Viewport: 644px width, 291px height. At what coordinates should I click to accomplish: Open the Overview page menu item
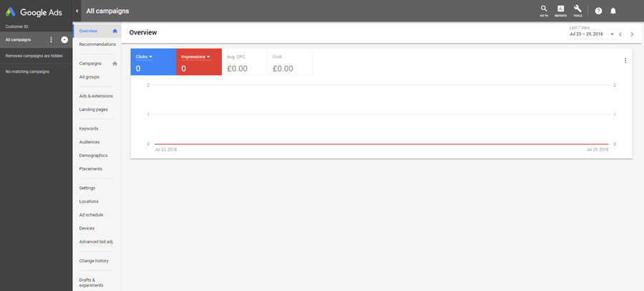88,31
